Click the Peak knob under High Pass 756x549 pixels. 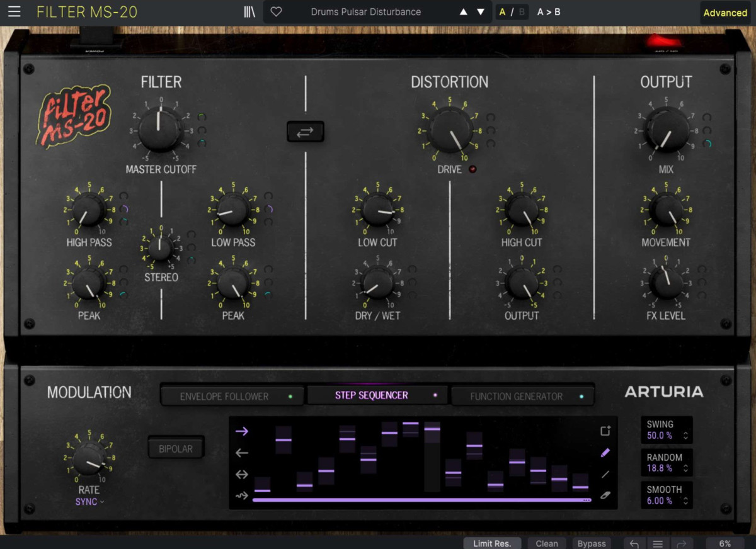(89, 283)
